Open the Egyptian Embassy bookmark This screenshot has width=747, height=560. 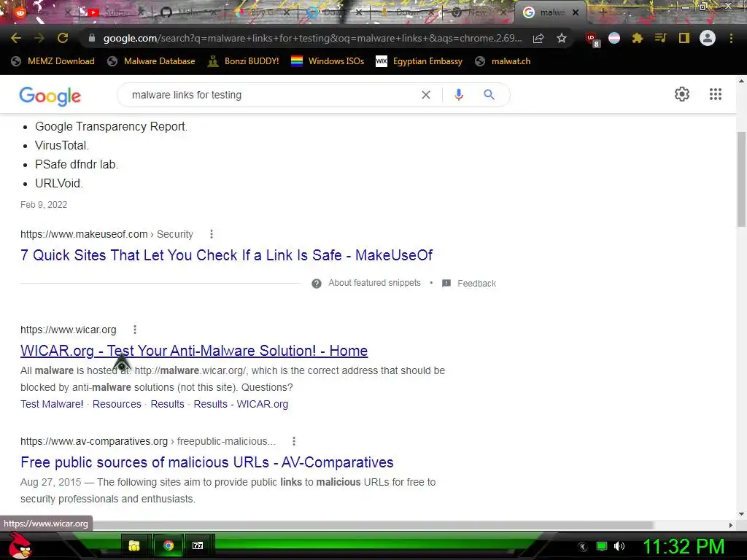(419, 61)
